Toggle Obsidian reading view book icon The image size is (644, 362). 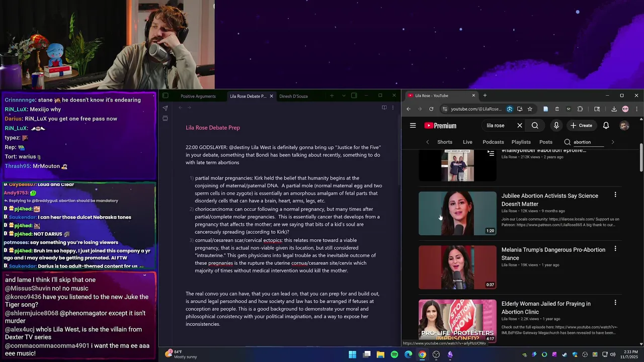click(384, 108)
